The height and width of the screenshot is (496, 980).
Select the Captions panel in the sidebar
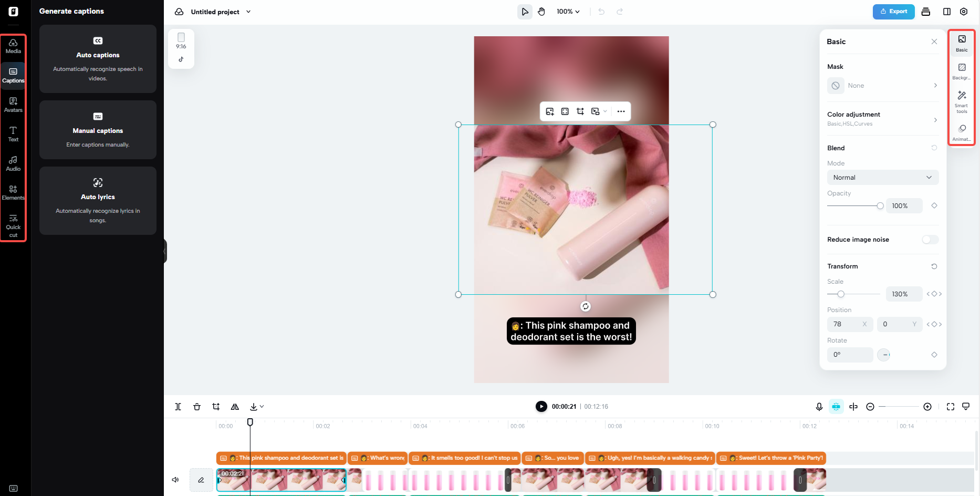[x=13, y=75]
